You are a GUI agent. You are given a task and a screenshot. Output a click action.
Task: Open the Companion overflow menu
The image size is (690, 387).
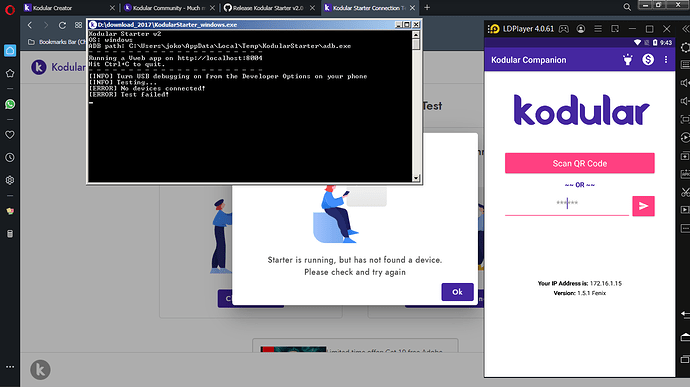666,59
